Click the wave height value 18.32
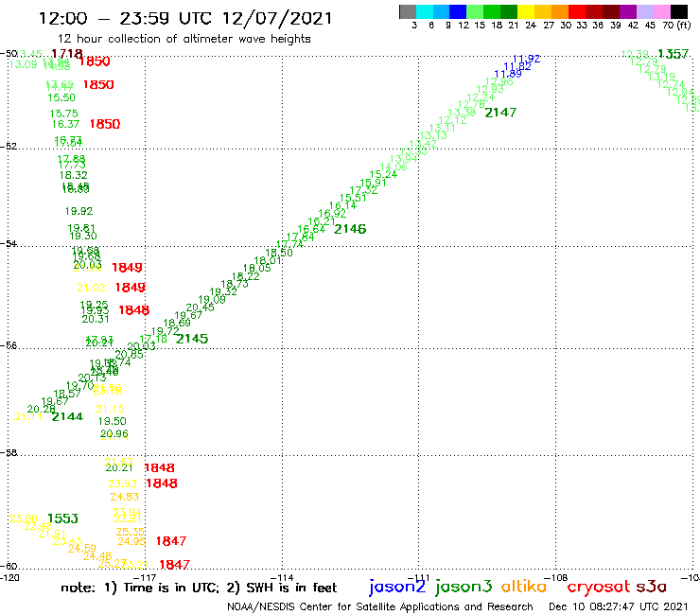 (x=74, y=175)
